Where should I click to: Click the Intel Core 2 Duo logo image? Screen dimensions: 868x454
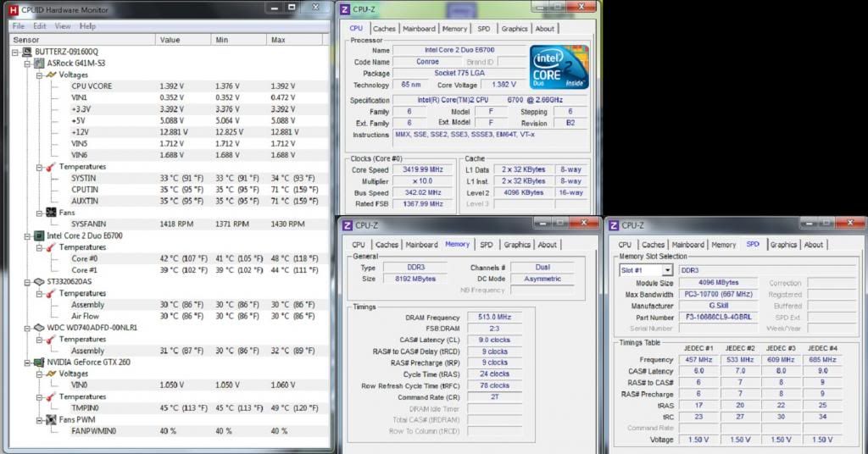559,67
